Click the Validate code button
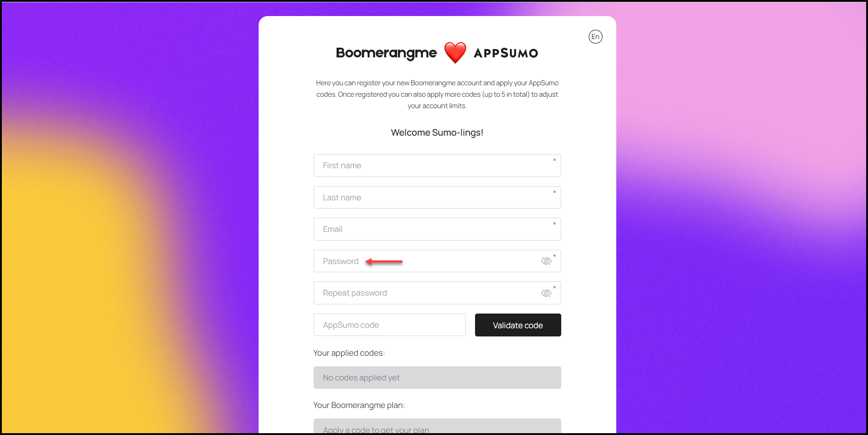Image resolution: width=868 pixels, height=435 pixels. coord(518,325)
